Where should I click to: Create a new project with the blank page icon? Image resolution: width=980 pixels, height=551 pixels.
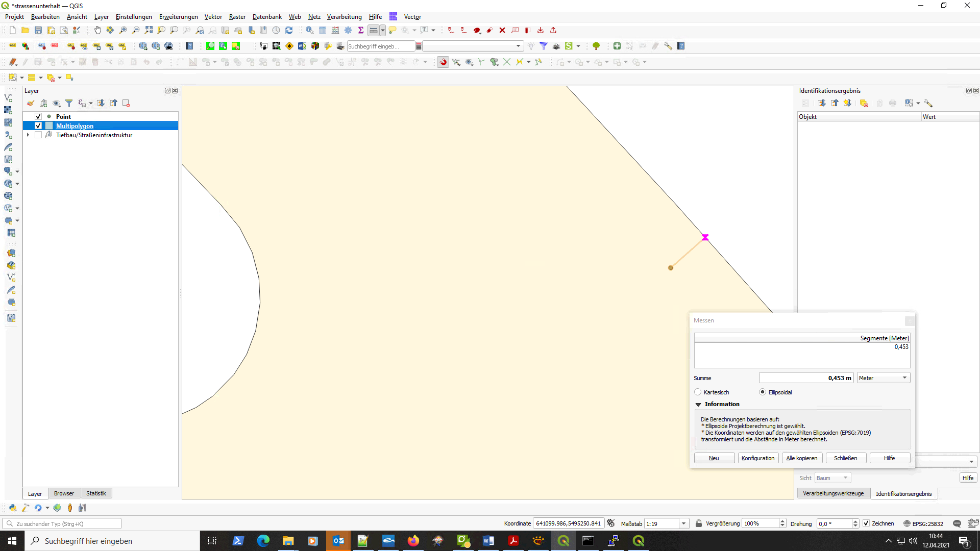tap(12, 30)
